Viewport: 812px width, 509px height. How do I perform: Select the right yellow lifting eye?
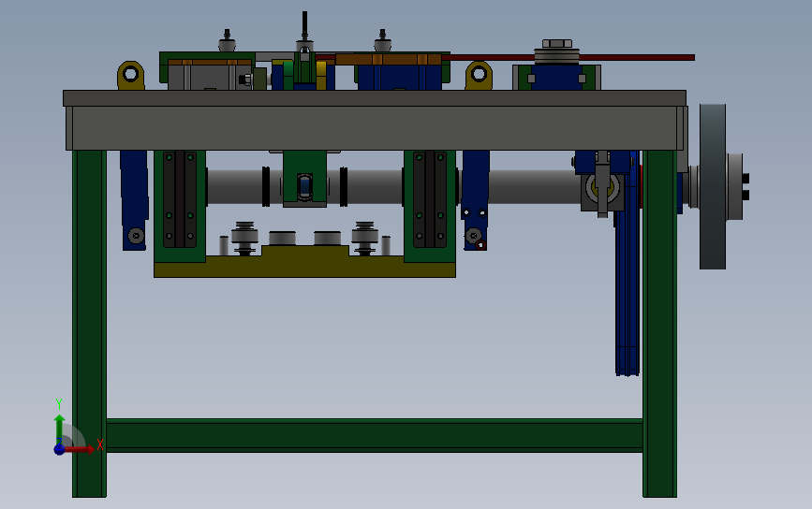(479, 76)
